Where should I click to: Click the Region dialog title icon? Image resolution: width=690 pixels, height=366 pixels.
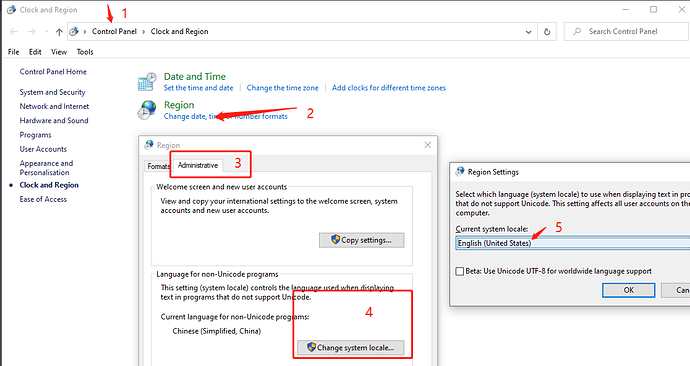coord(149,145)
